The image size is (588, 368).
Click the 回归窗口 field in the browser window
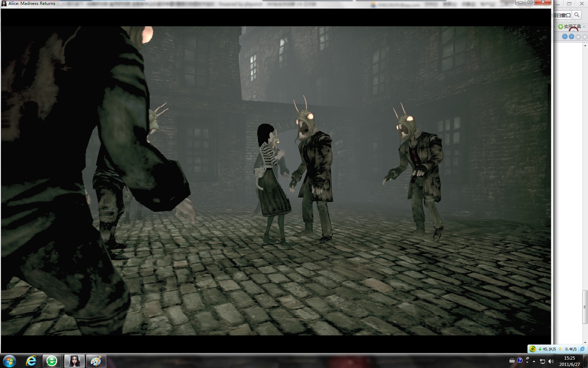click(x=562, y=15)
